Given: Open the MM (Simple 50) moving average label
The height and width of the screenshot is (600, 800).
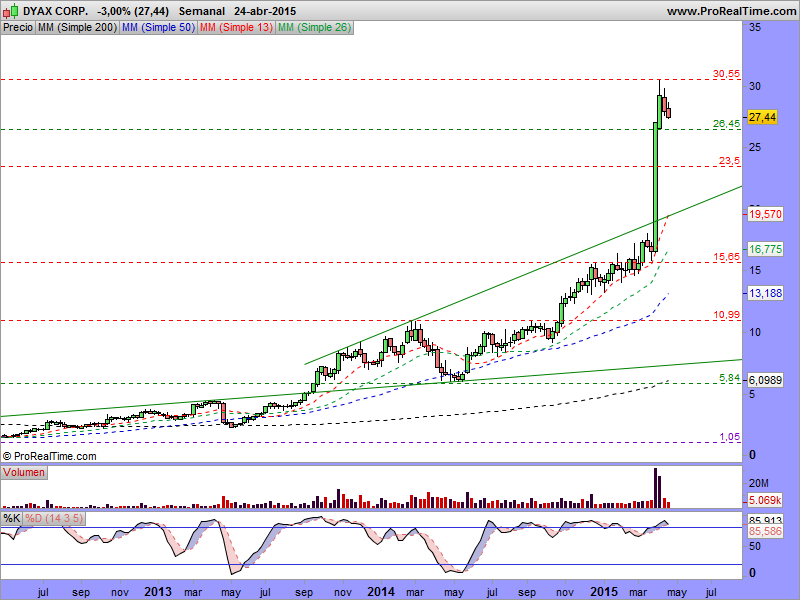Looking at the screenshot, I should [x=158, y=28].
